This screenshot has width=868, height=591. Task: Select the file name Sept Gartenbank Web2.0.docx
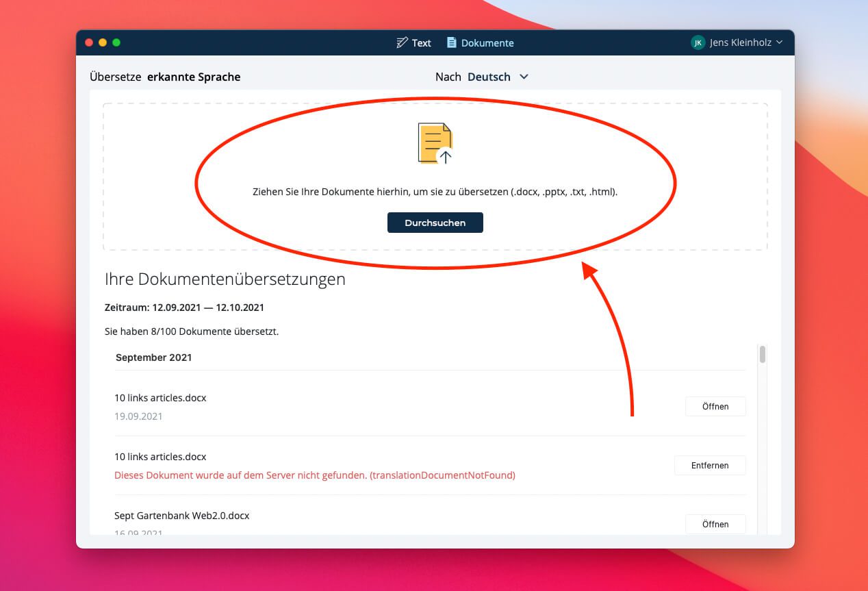pos(182,515)
